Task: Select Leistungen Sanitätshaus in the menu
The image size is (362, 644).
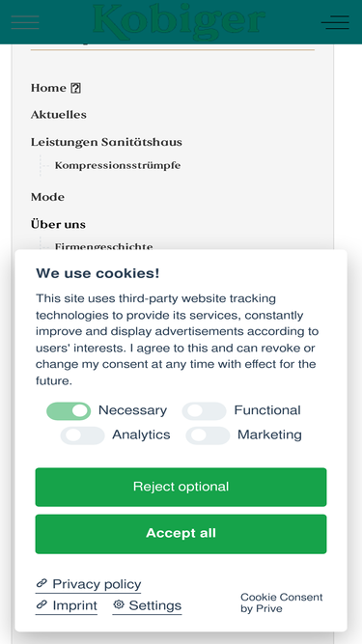Action: click(106, 142)
